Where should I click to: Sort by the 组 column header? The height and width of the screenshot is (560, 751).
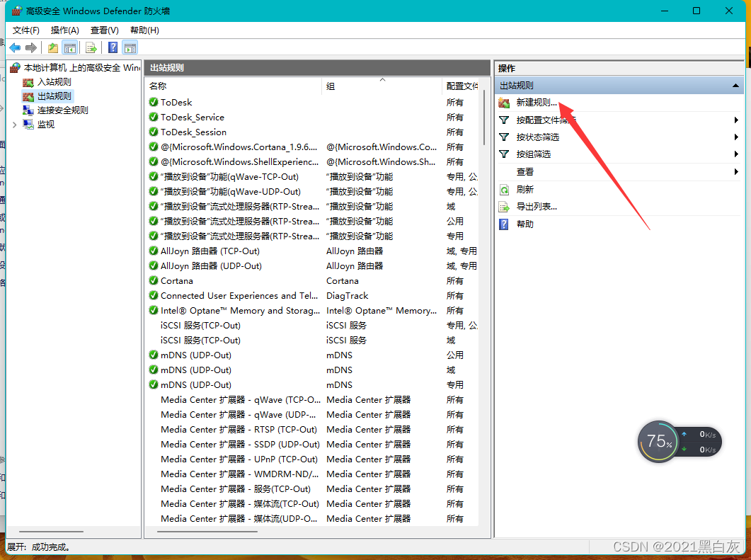click(382, 86)
